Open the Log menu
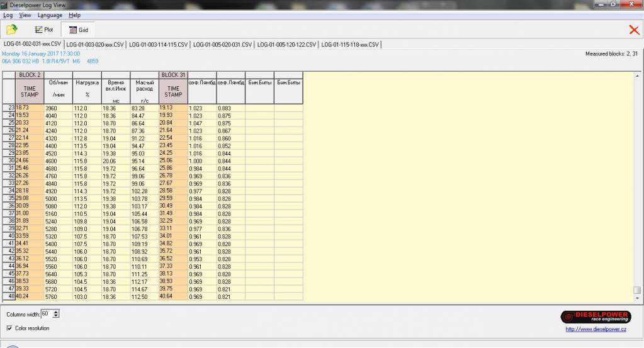Screen dimensions: 644x348 coord(8,15)
